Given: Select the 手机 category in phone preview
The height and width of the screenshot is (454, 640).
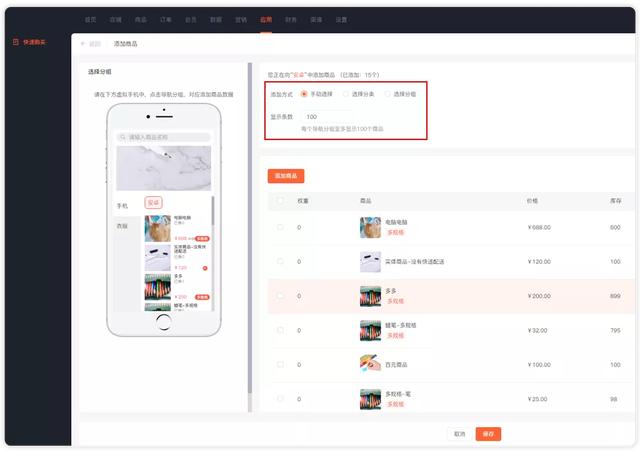Looking at the screenshot, I should 122,206.
